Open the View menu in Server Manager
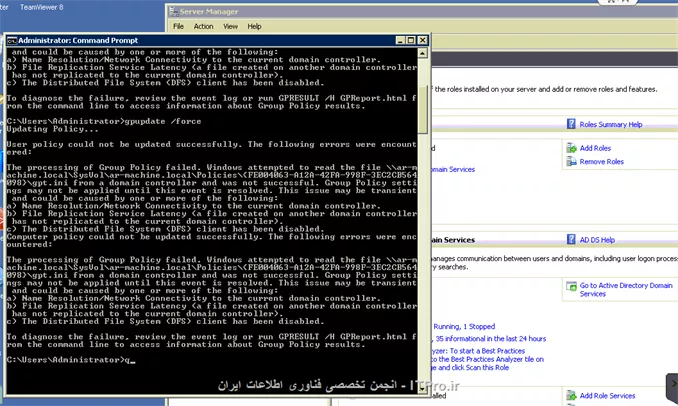Screen dimensions: 678x406 click(230, 26)
